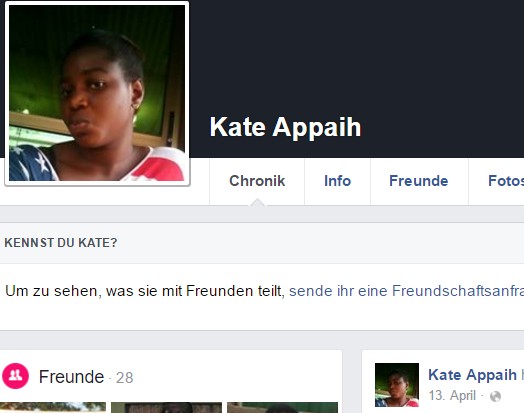Click the Kate Appaih name on the cover
The height and width of the screenshot is (413, 524).
[x=285, y=127]
